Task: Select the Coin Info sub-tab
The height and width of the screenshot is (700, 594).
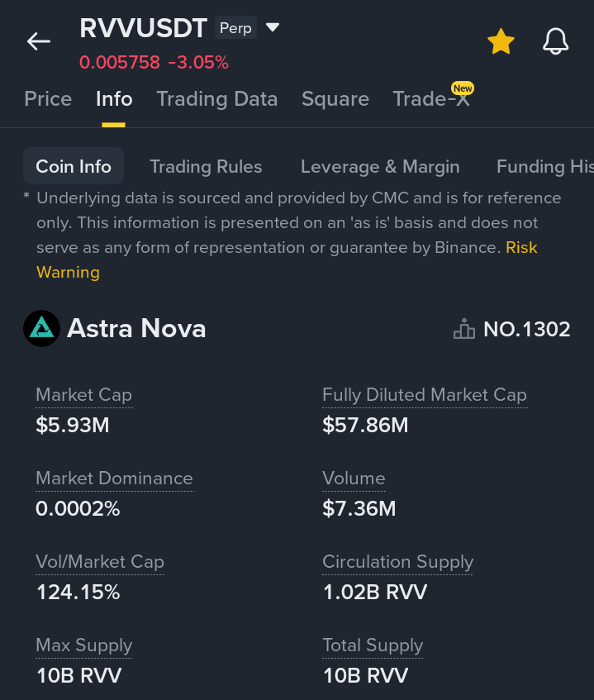Action: (x=74, y=166)
